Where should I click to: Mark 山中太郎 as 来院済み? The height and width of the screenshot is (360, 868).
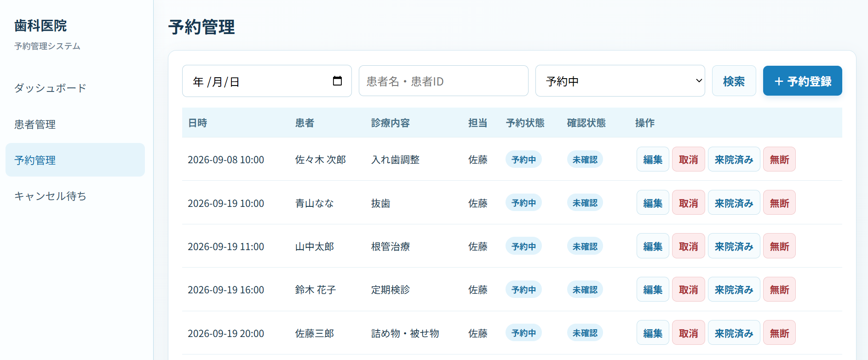734,246
